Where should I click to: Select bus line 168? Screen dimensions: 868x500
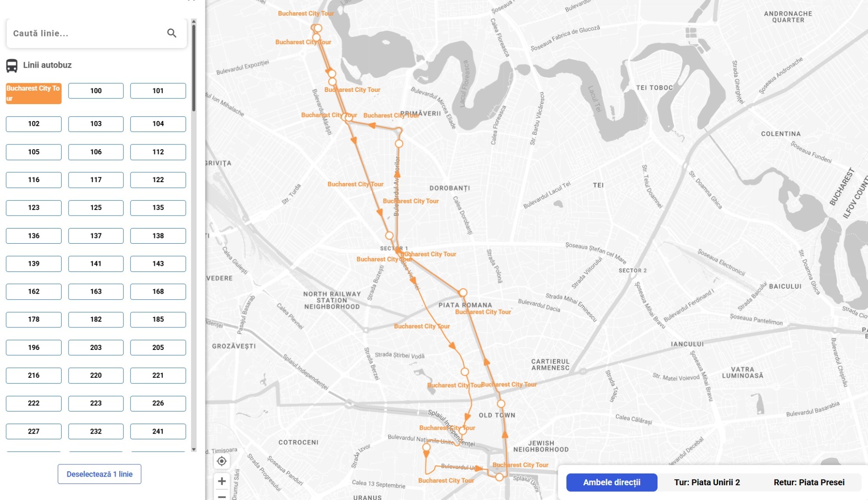point(158,291)
